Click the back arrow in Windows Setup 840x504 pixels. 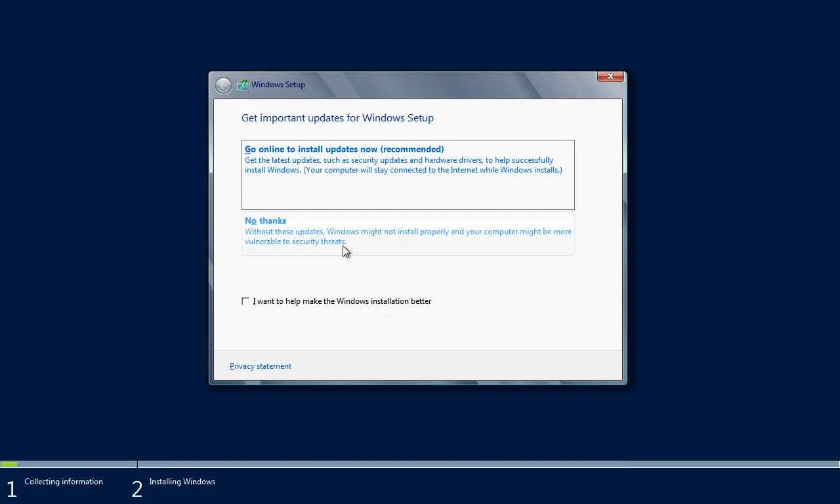tap(223, 85)
